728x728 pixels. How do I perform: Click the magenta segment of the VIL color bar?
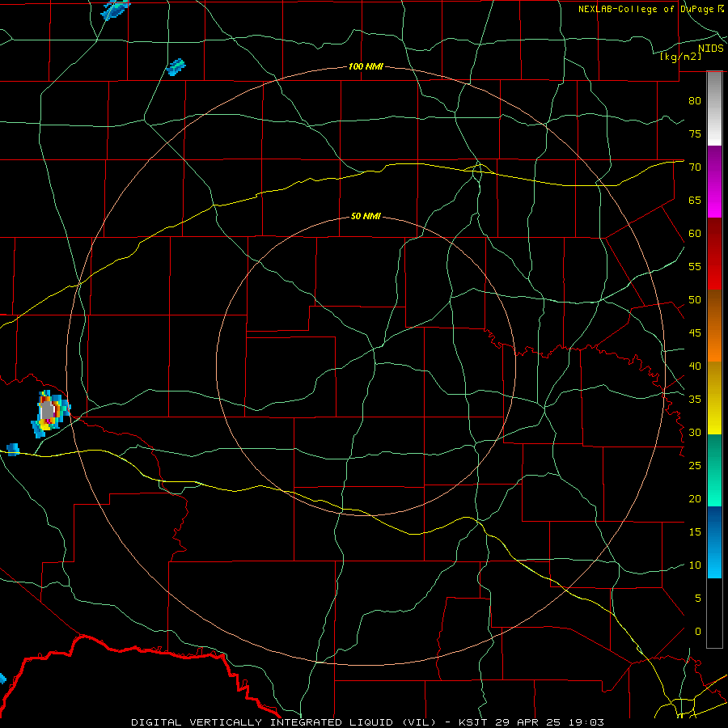714,182
